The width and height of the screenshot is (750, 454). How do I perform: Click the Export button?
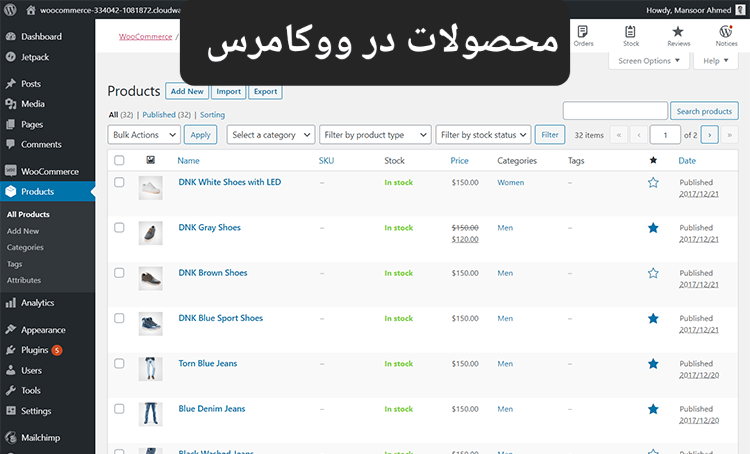265,91
